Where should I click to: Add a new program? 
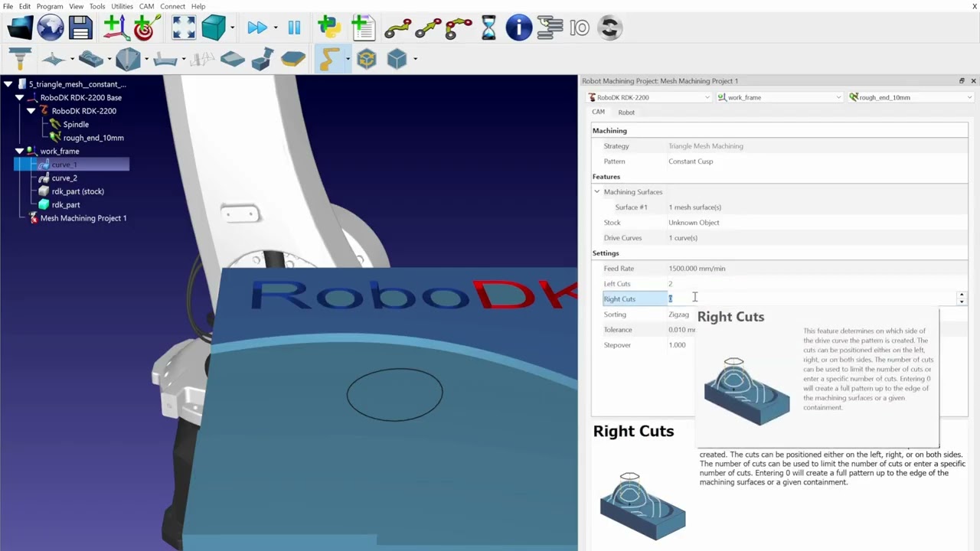click(x=363, y=28)
